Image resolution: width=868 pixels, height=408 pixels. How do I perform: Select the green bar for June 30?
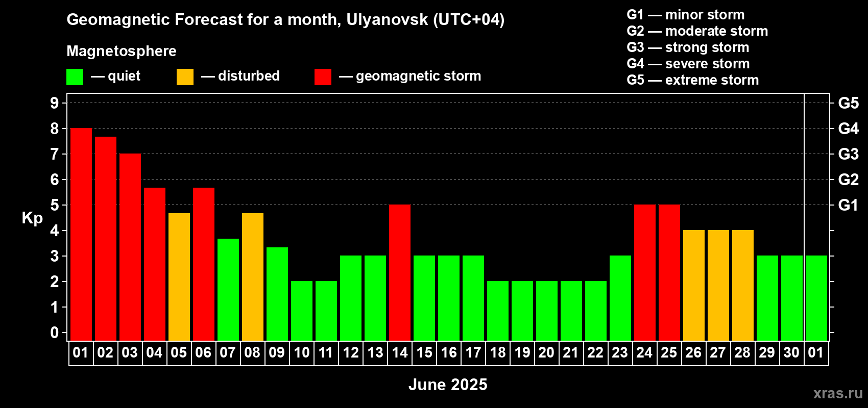pyautogui.click(x=792, y=298)
